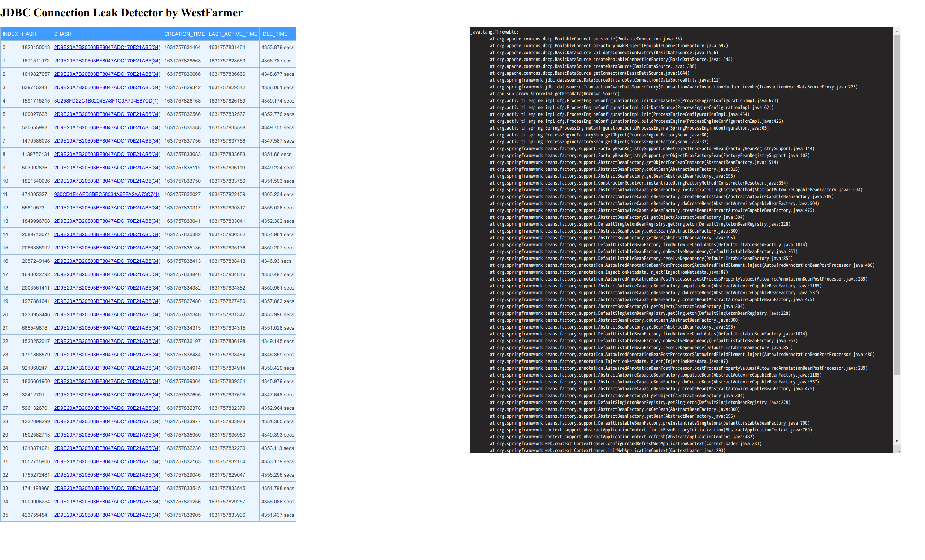The width and height of the screenshot is (925, 560).
Task: Click the JDBC Connection Leak Detector heading
Action: click(122, 12)
